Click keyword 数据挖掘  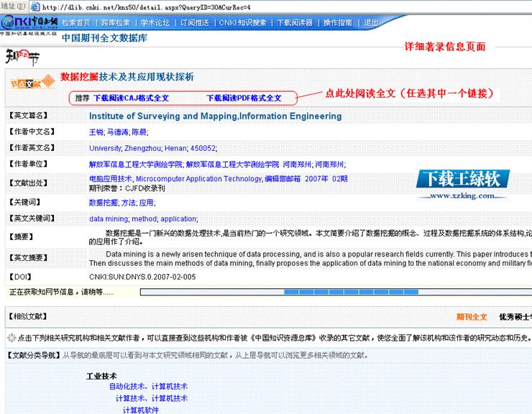point(103,203)
